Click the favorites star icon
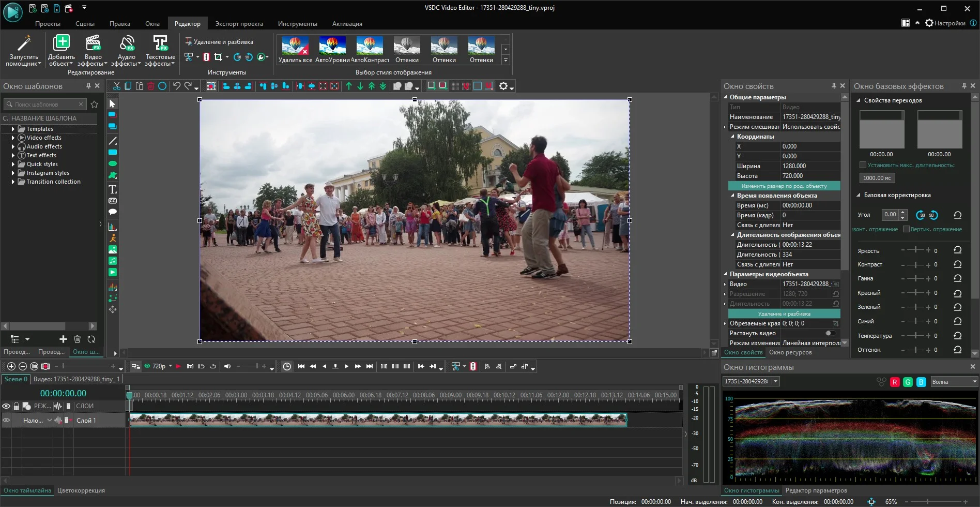Viewport: 980px width, 507px height. (94, 104)
